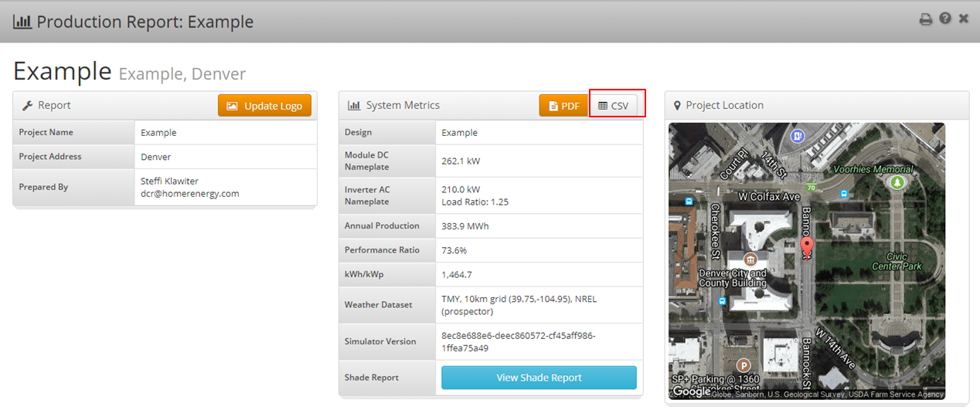Click Denver City and County Building marker
980x410 pixels.
(750, 259)
